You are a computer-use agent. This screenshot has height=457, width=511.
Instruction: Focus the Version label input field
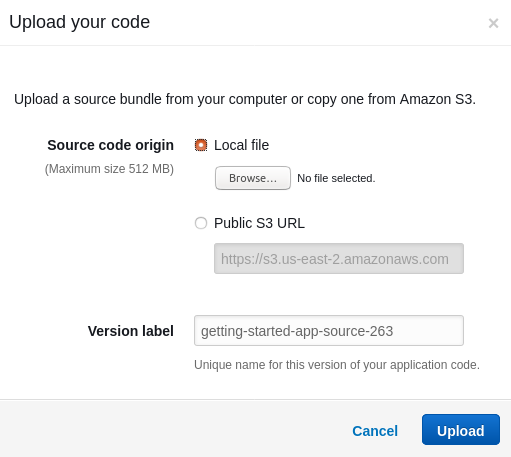329,331
